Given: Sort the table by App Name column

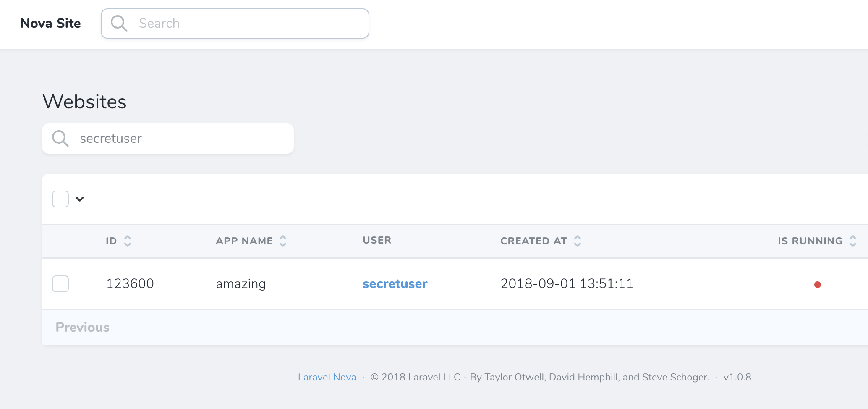Looking at the screenshot, I should (283, 241).
